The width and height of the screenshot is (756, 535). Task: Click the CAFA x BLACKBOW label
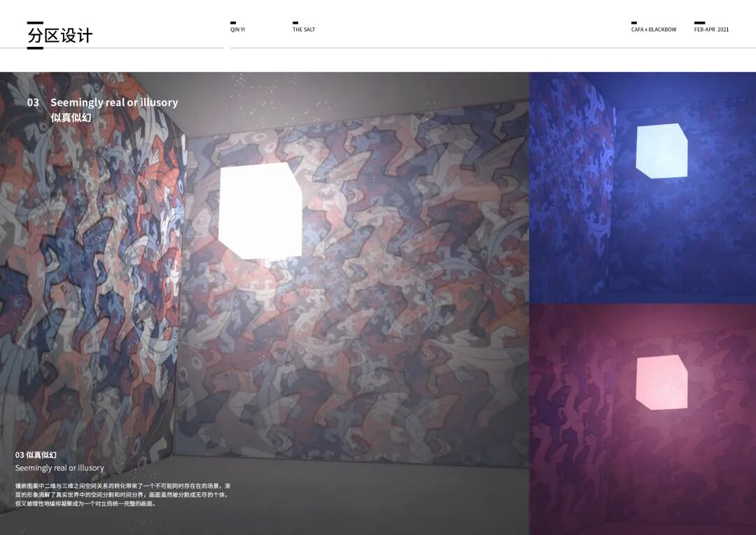(654, 29)
